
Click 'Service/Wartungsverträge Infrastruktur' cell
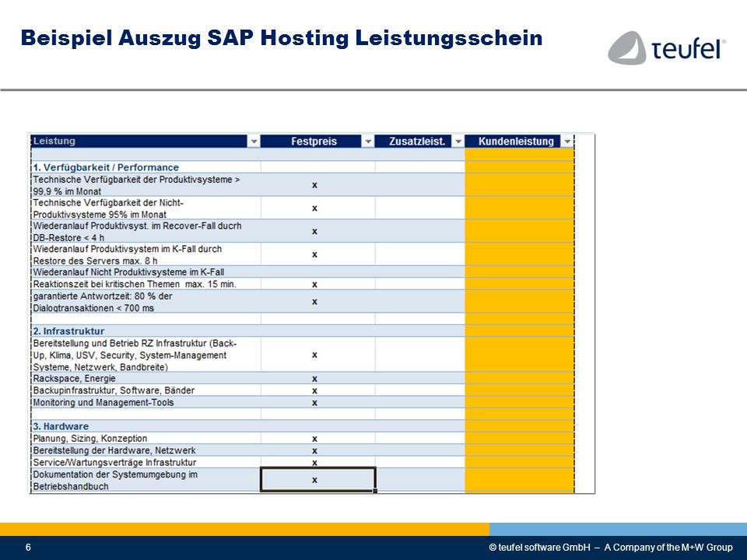(146, 462)
